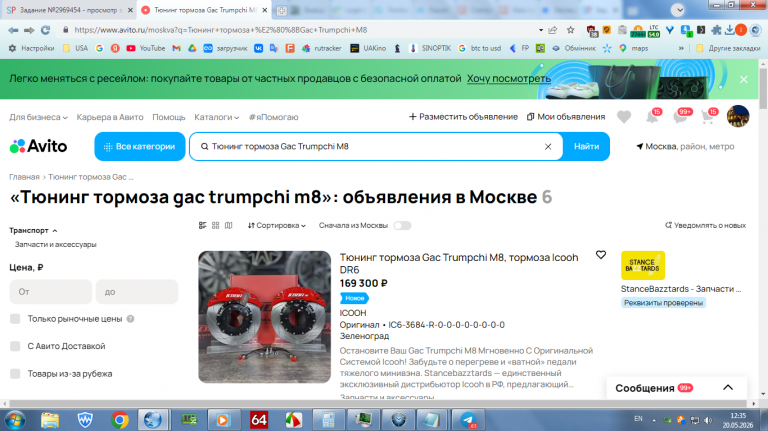Toggle the 'Сначала из Москвы' switch

tap(402, 225)
